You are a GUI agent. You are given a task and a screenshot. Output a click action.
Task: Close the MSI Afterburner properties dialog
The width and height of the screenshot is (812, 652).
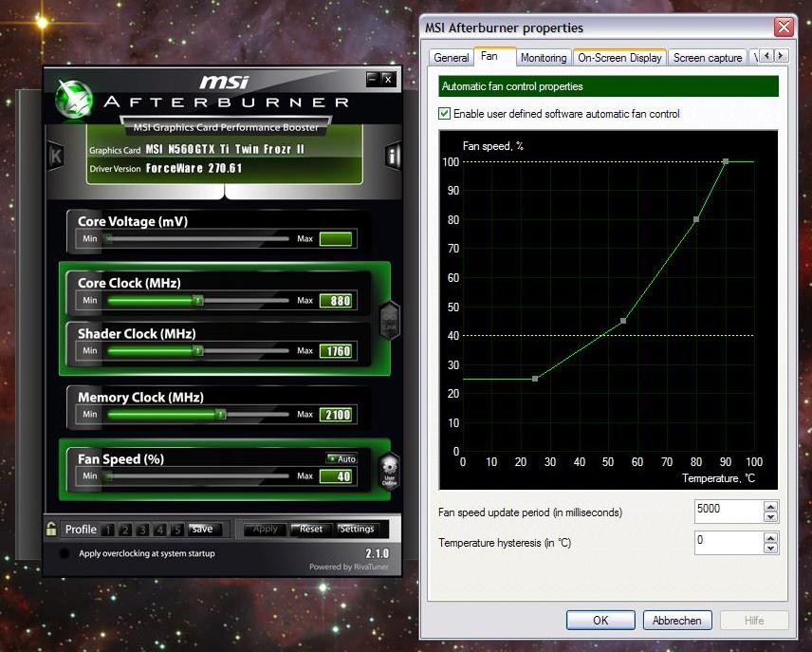[x=784, y=27]
